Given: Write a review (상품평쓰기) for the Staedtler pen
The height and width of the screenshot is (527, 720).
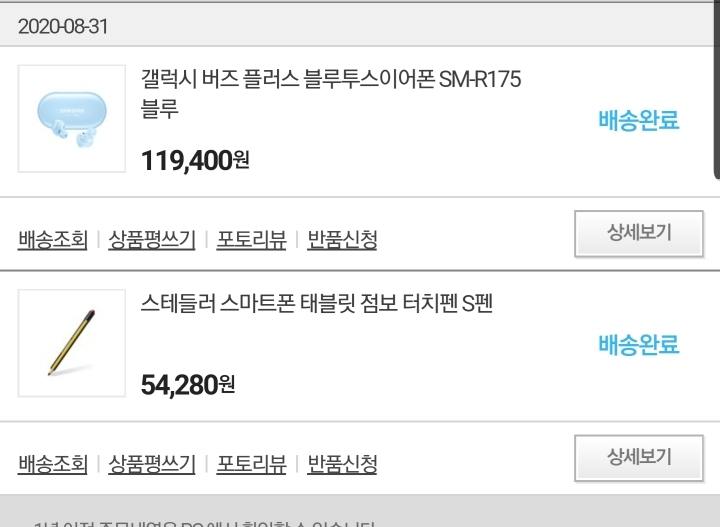Looking at the screenshot, I should (x=151, y=465).
